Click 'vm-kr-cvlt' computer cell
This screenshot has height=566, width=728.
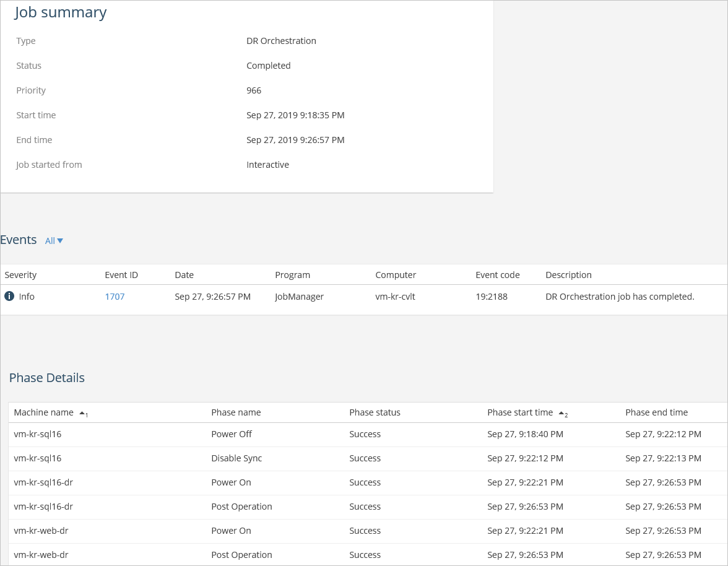coord(395,297)
